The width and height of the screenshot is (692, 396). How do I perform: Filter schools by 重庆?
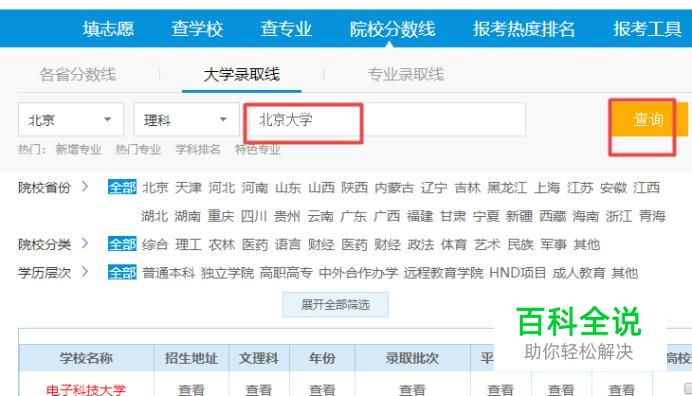pos(221,216)
